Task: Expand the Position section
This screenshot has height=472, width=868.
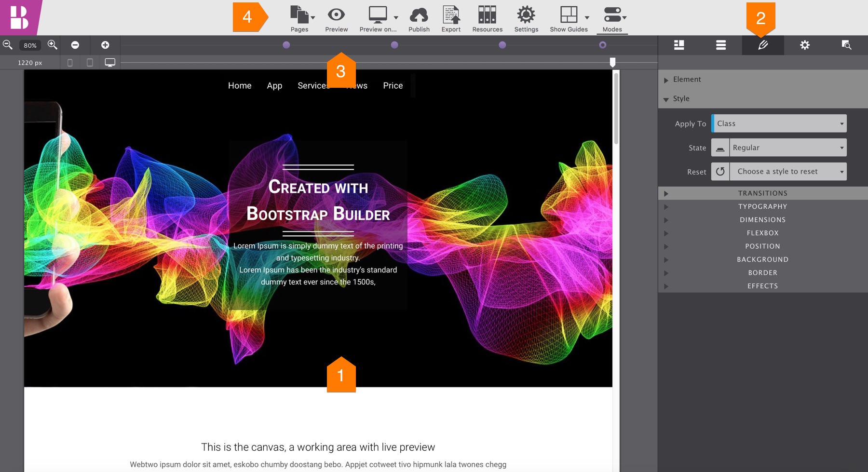Action: (x=763, y=246)
